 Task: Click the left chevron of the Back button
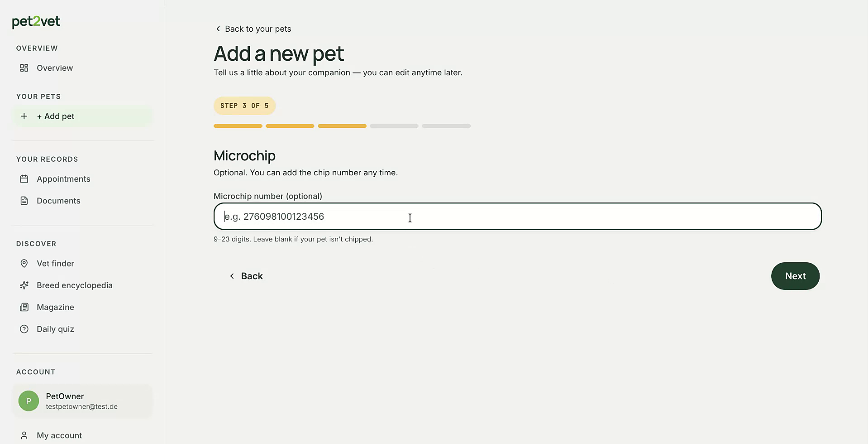tap(232, 276)
